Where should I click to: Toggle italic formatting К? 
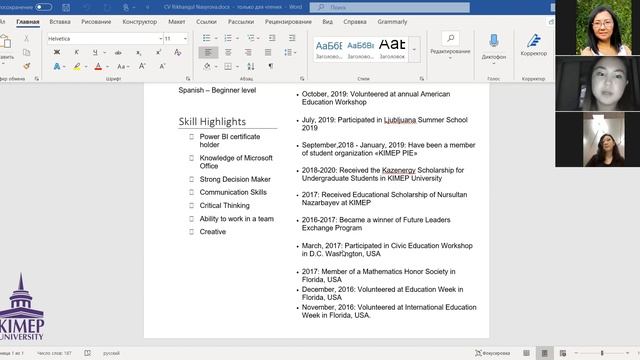click(76, 52)
